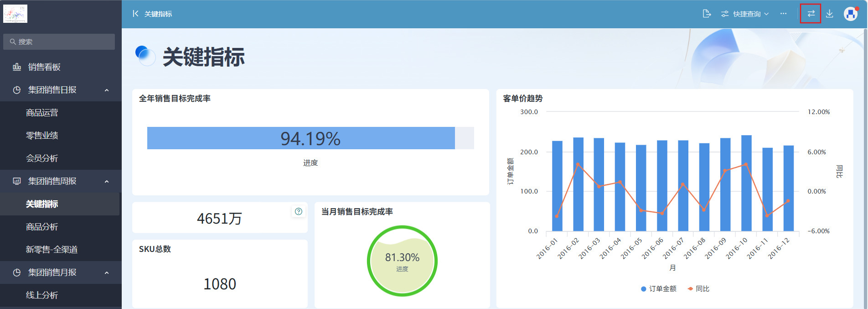
Task: Toggle 同比 legend series visibility
Action: 698,289
